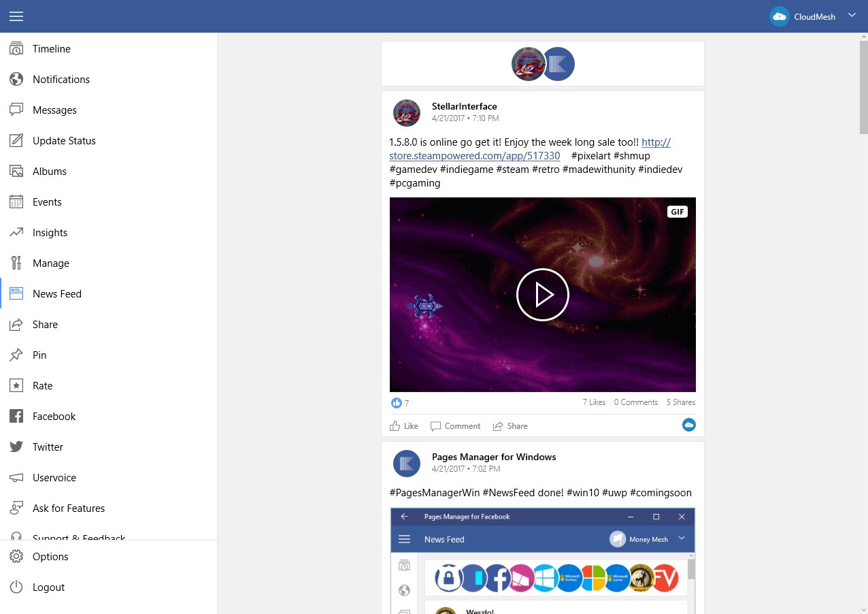Image resolution: width=868 pixels, height=614 pixels.
Task: Comment on the StellarInterface post
Action: [x=455, y=425]
